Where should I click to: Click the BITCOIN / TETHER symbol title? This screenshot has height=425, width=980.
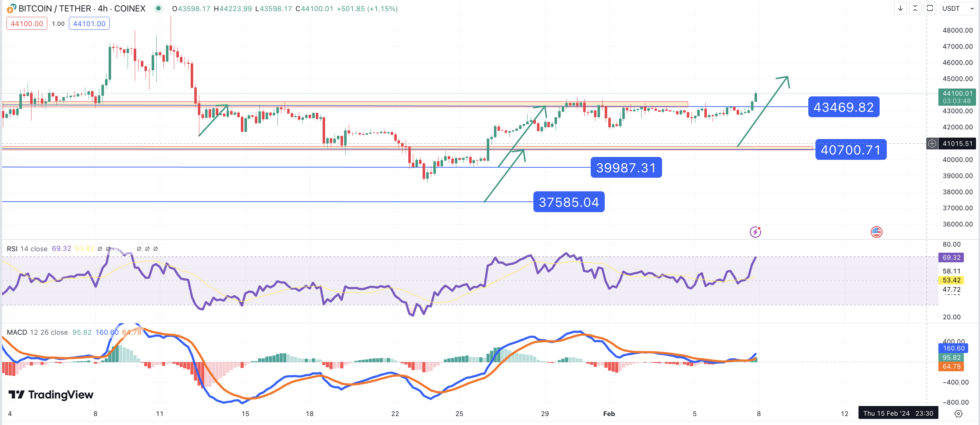pos(82,8)
